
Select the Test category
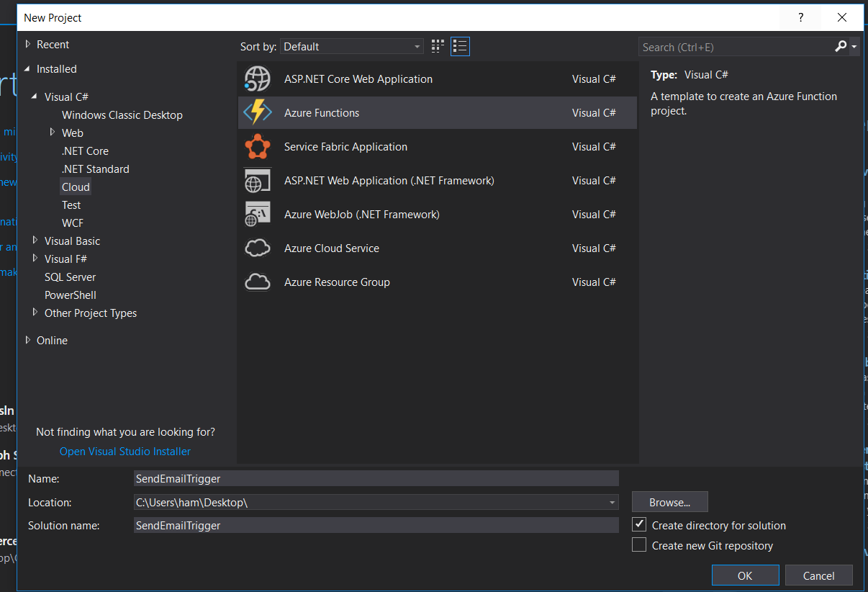[x=71, y=205]
